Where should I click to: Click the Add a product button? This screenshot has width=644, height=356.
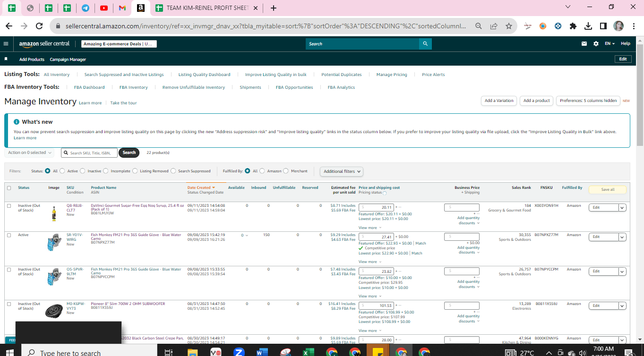coord(536,101)
